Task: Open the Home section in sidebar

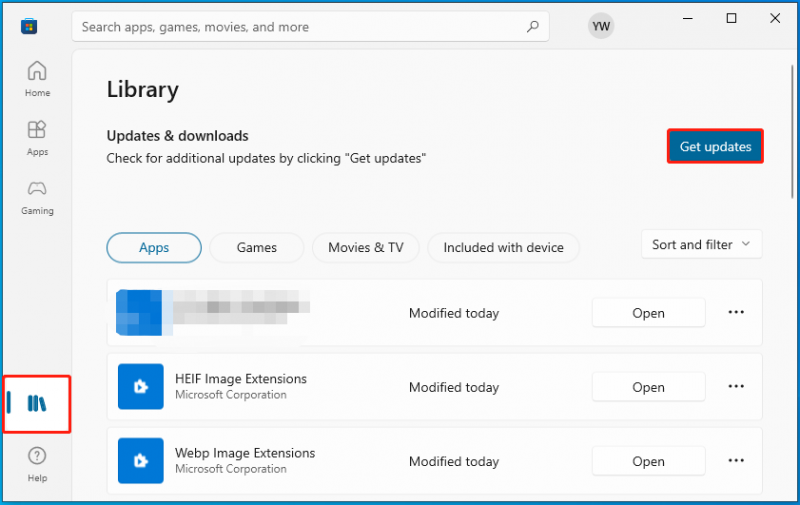Action: (x=37, y=79)
